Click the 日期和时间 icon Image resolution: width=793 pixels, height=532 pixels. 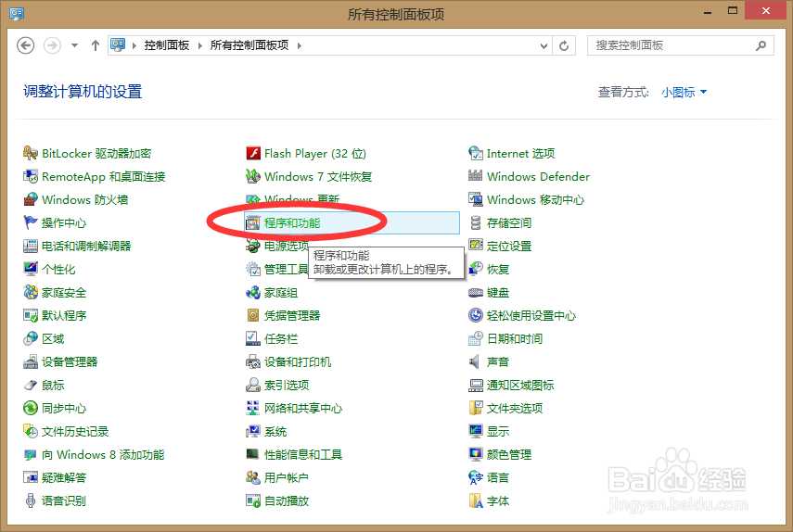pos(476,338)
